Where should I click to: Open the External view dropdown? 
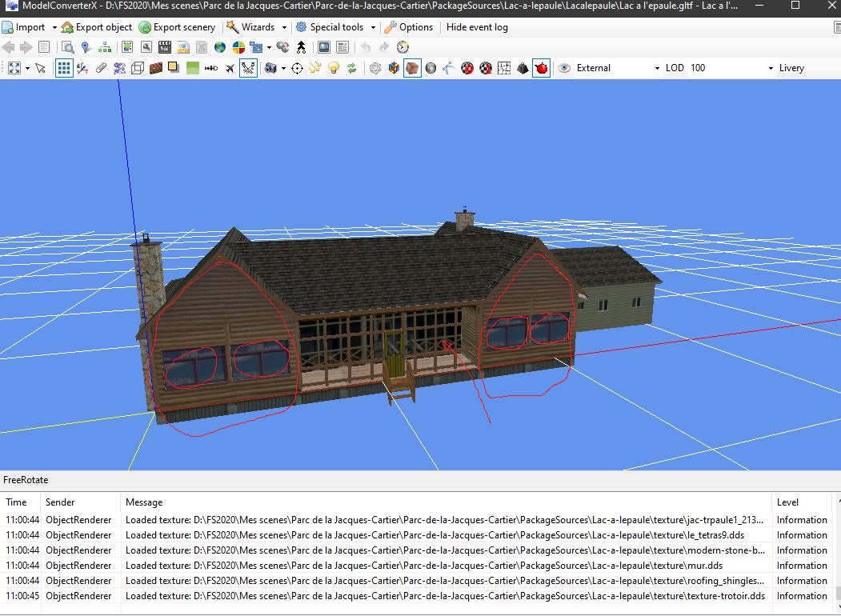click(x=617, y=68)
